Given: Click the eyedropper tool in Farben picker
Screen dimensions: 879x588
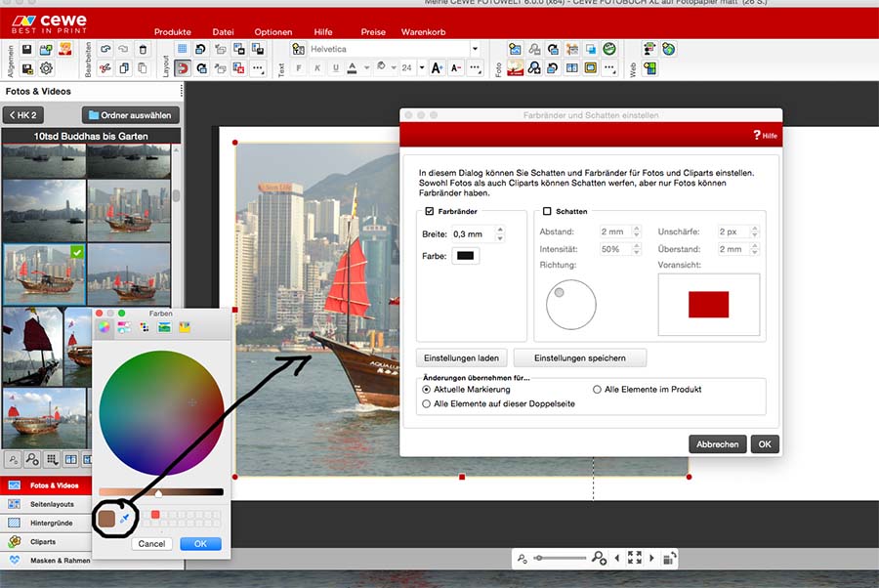Looking at the screenshot, I should coord(124,519).
